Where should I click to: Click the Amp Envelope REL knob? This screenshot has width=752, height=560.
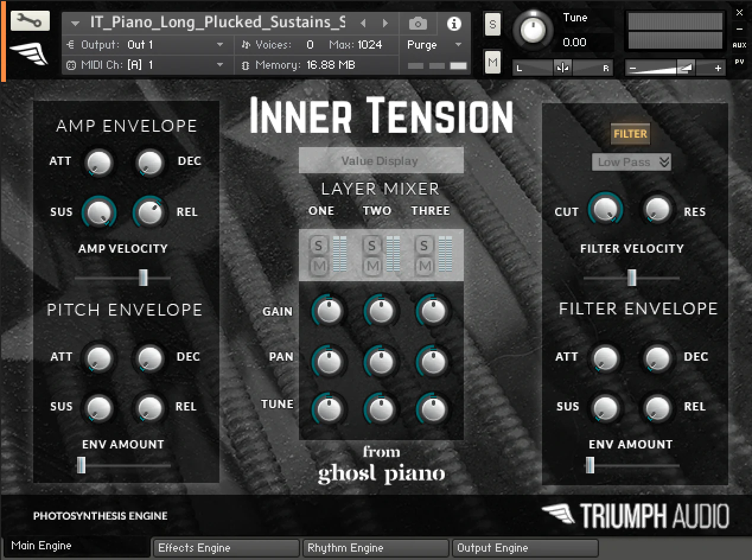click(x=150, y=212)
